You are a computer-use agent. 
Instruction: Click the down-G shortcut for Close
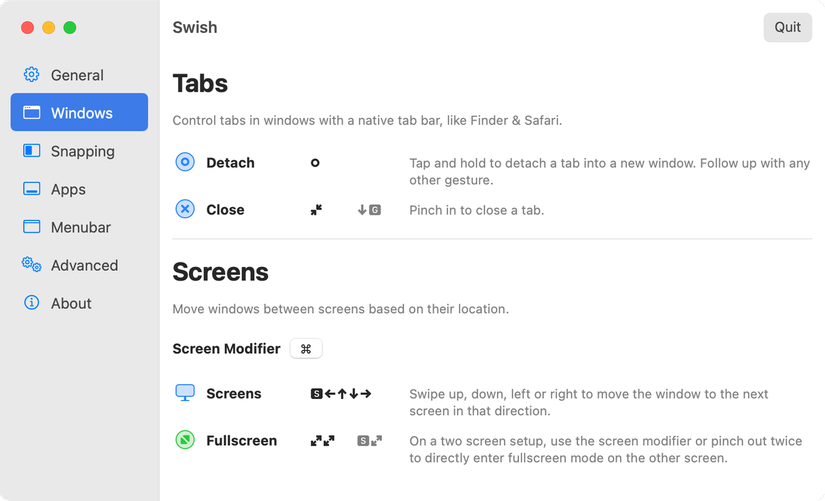click(369, 210)
